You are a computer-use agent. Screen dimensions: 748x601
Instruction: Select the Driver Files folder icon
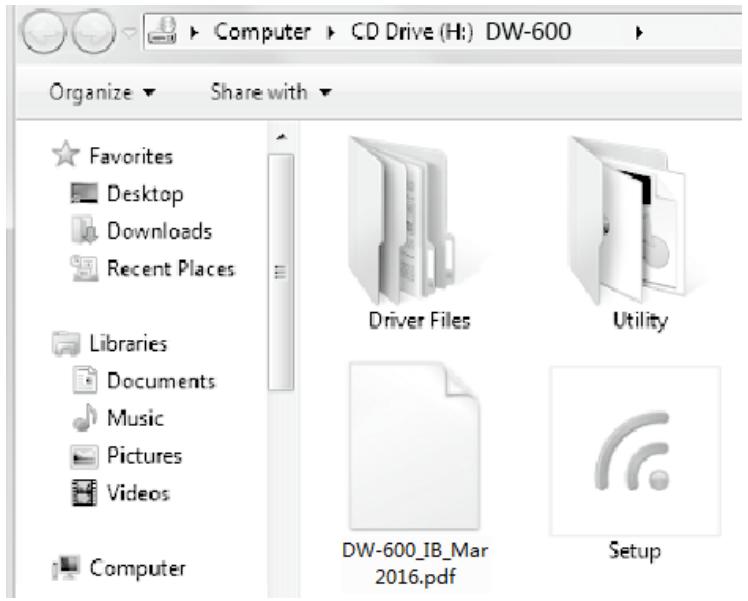(402, 220)
